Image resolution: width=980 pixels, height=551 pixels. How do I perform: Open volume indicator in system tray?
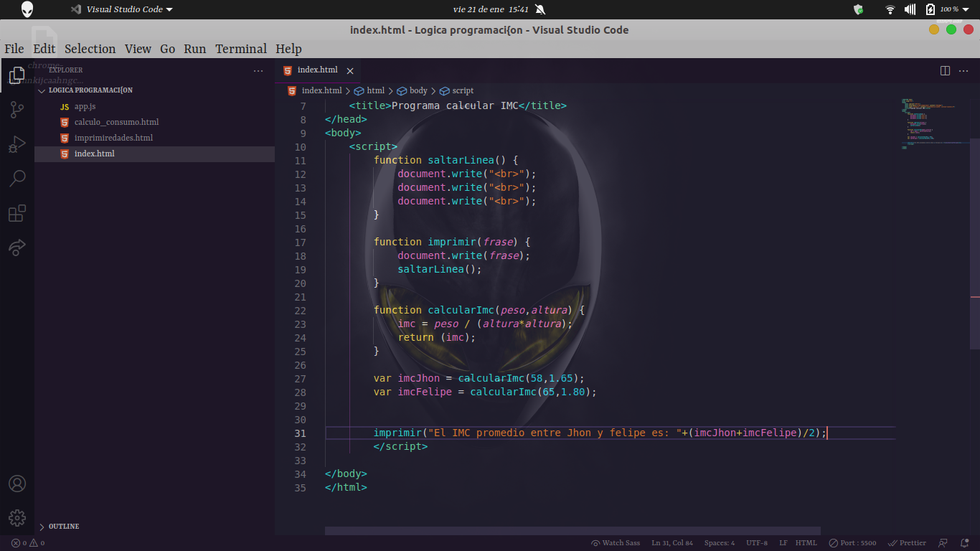[910, 9]
